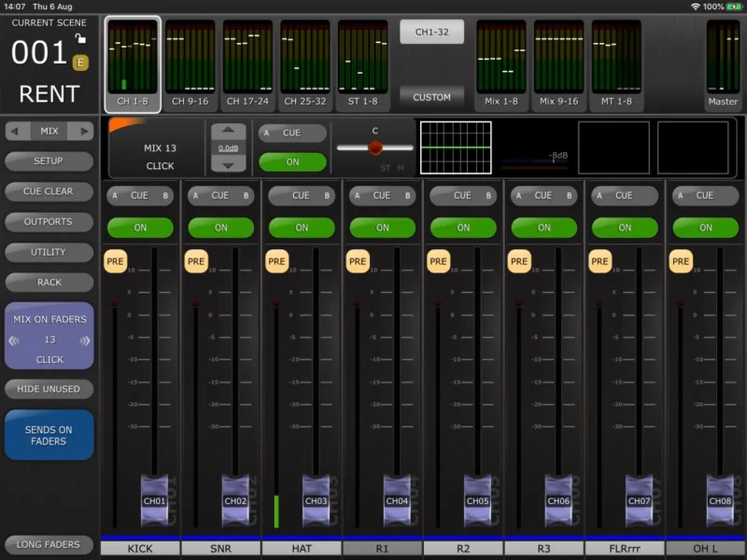
Task: Turn off the MIX 13 master ON button
Action: coord(292,161)
